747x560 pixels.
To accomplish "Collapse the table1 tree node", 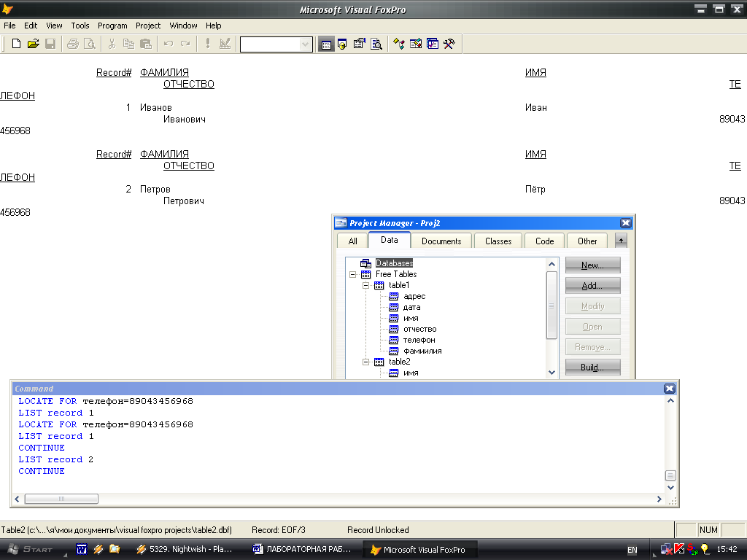I will [x=366, y=285].
